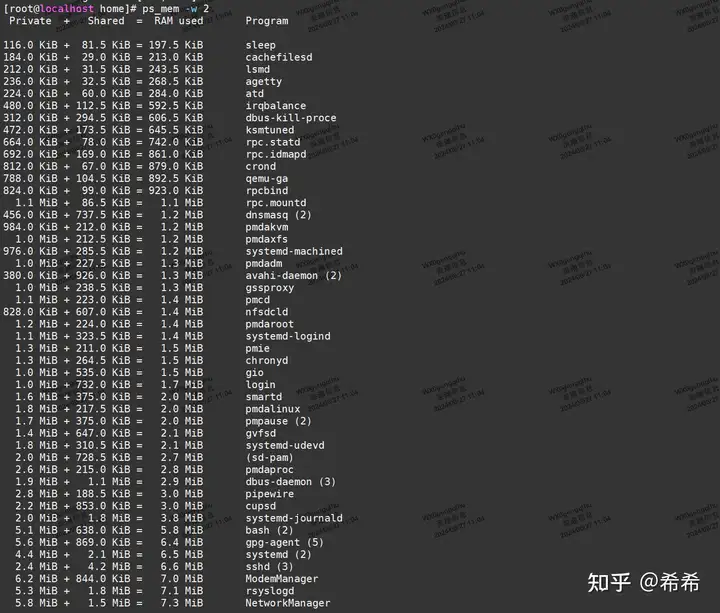Click the 'sleep' program name

coord(260,45)
